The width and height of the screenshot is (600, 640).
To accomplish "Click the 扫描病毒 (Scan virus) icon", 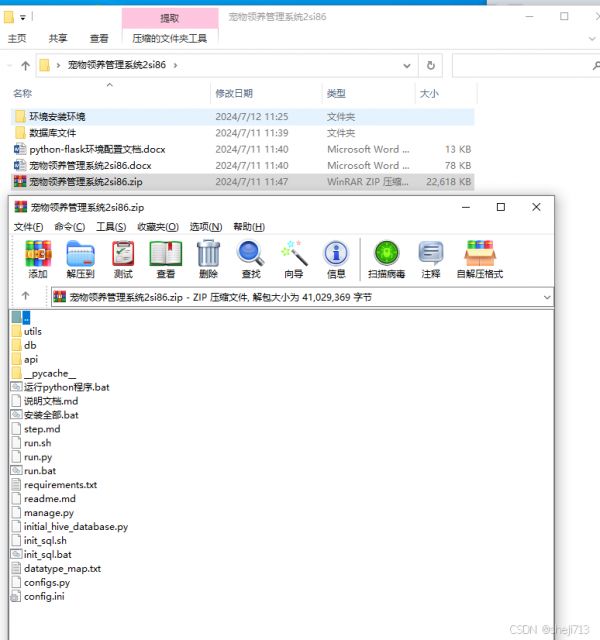I will click(x=387, y=253).
